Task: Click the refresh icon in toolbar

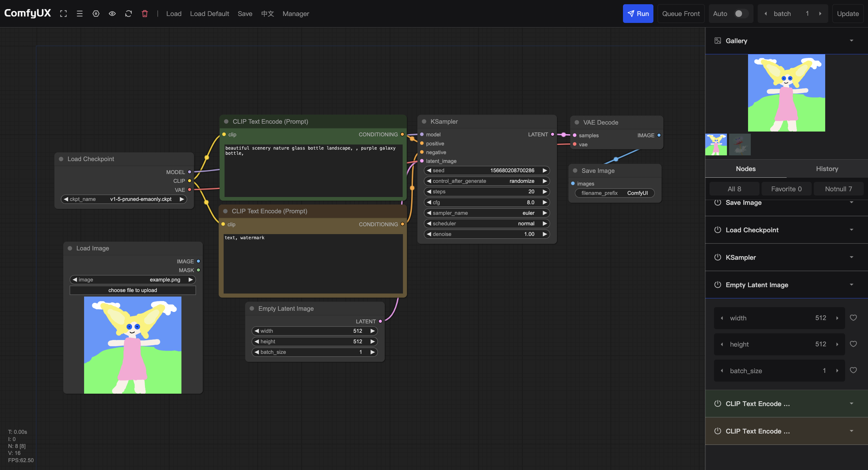Action: point(128,14)
